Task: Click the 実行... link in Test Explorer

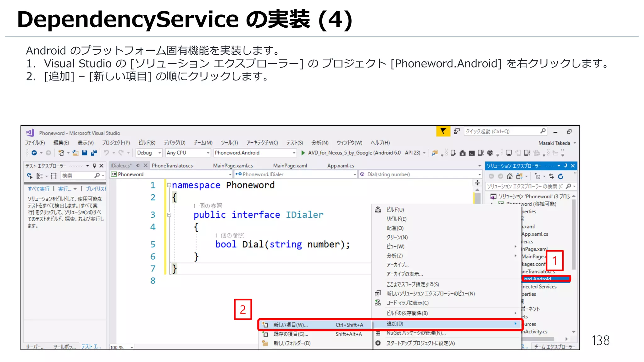Action: (65, 189)
